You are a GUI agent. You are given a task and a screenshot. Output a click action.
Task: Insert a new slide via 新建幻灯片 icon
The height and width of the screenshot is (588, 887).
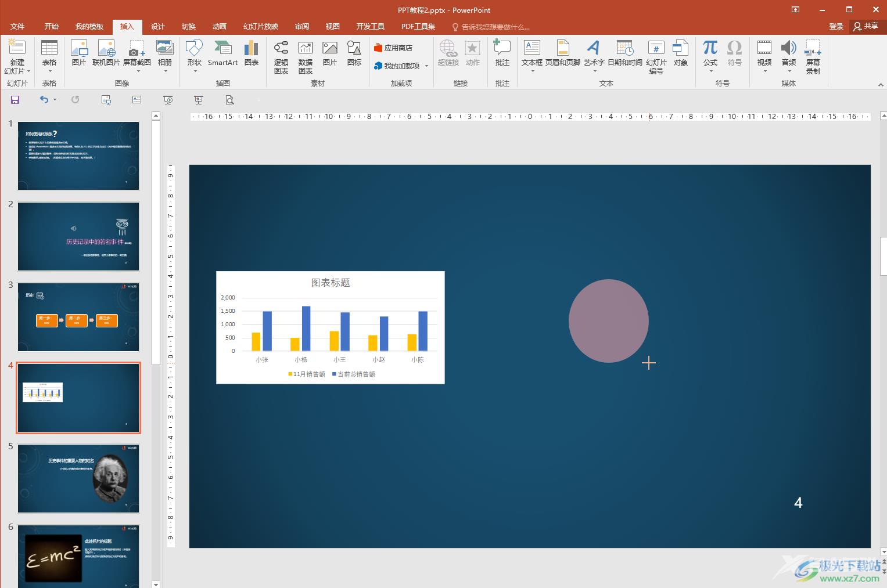pyautogui.click(x=17, y=48)
